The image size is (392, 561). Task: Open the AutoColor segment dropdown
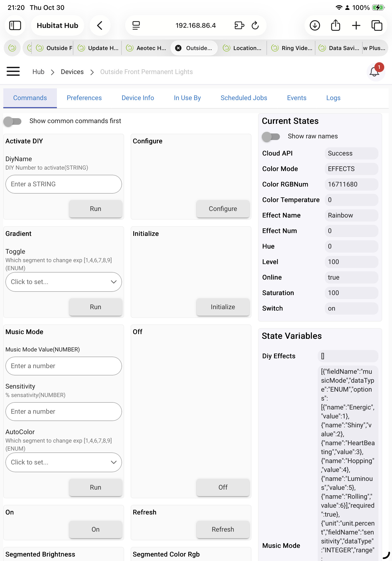(63, 462)
